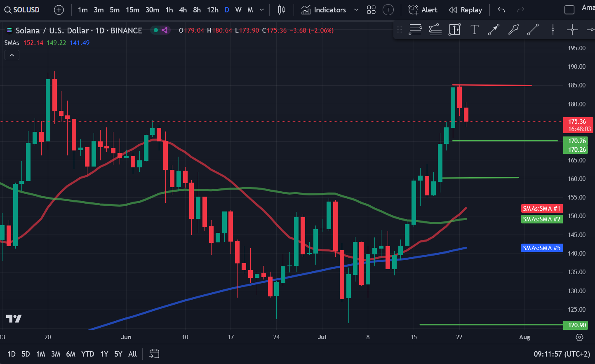Set the date range to 5Y
595x364 pixels.
pyautogui.click(x=118, y=354)
